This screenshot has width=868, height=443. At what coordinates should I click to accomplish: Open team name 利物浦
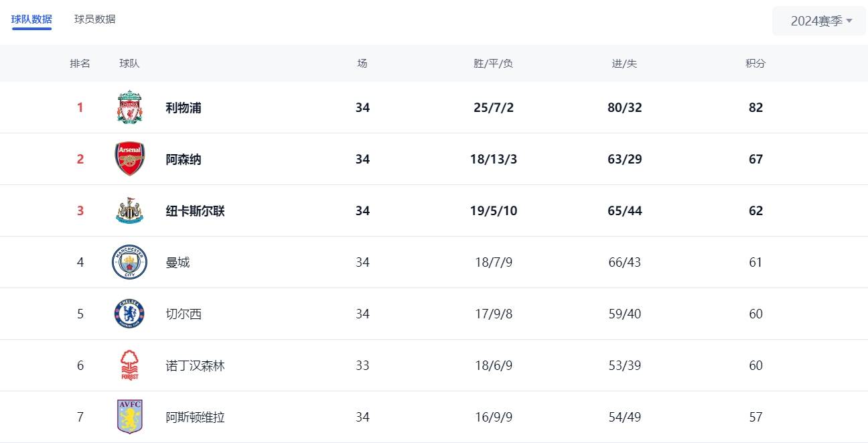pyautogui.click(x=184, y=107)
